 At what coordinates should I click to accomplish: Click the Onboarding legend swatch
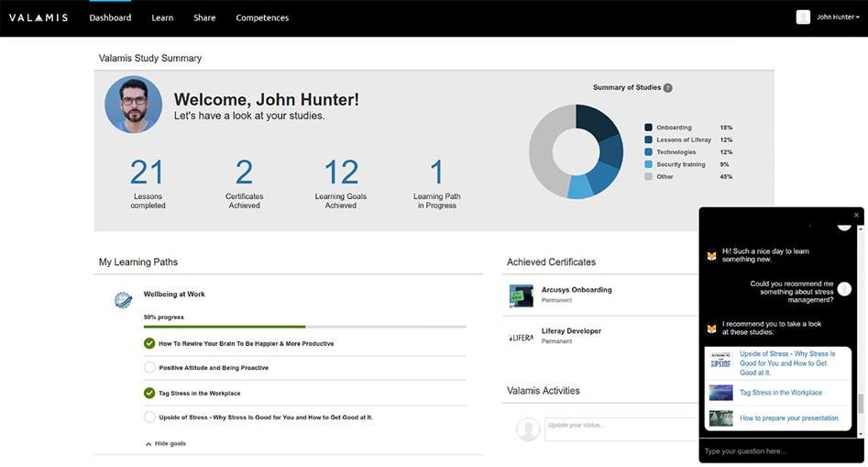point(648,128)
